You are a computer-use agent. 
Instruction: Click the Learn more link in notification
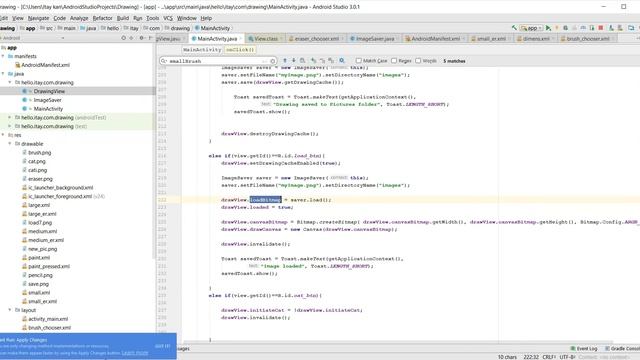[135, 353]
